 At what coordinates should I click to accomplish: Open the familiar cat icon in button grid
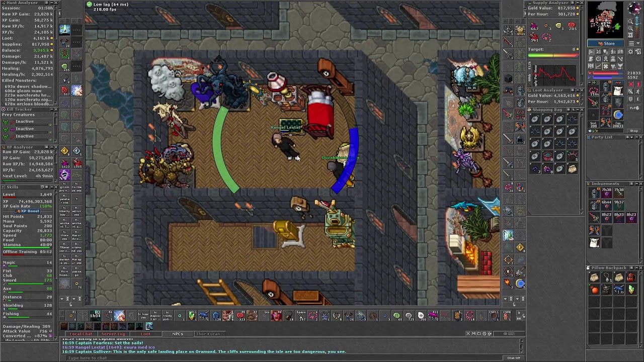pos(620,66)
